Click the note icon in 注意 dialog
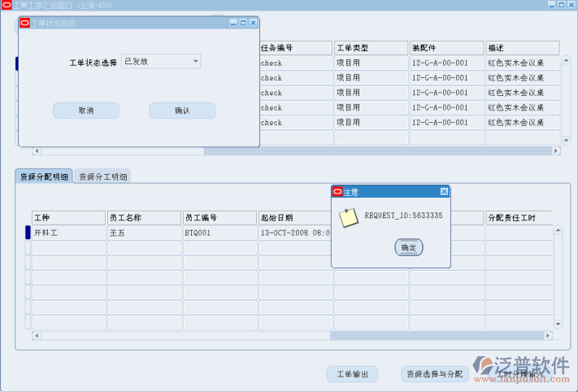 [x=349, y=218]
